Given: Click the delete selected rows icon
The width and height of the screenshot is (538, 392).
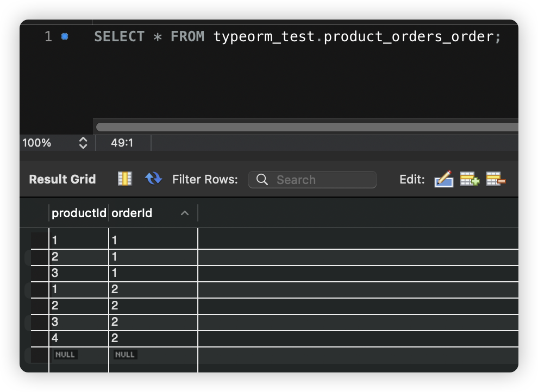Looking at the screenshot, I should [496, 179].
